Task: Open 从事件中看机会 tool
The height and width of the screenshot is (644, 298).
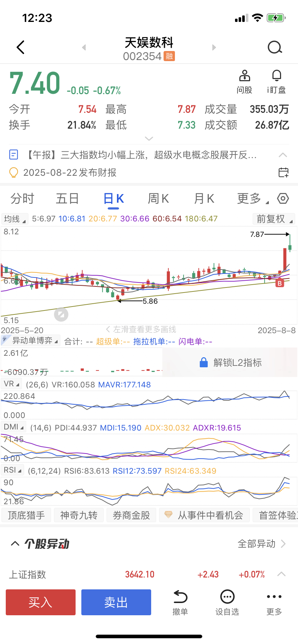Action: coord(204,515)
